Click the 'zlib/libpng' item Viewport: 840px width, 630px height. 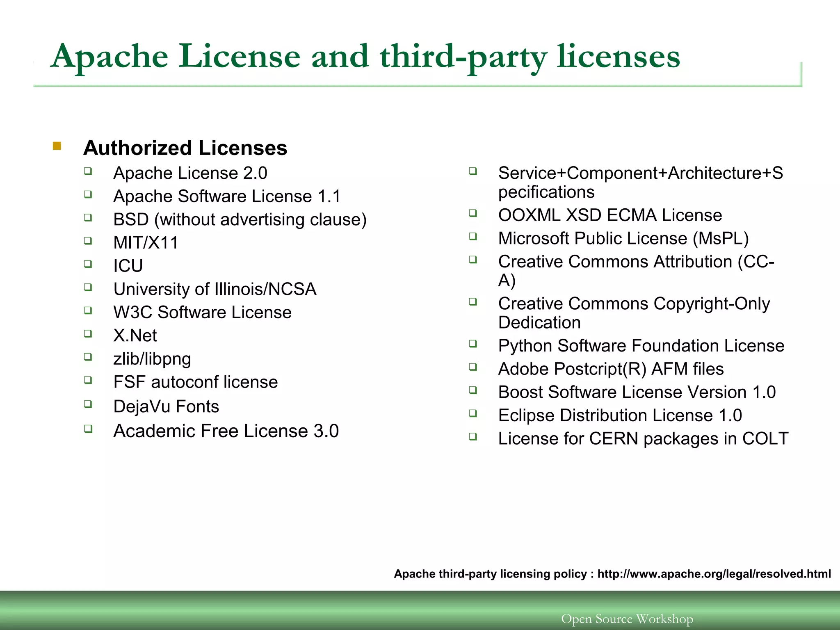152,359
